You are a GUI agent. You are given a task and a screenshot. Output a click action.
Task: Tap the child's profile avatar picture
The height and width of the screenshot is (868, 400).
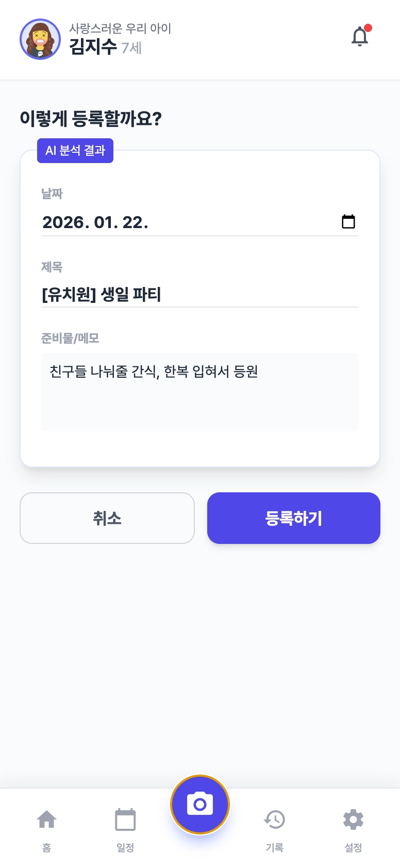[40, 40]
